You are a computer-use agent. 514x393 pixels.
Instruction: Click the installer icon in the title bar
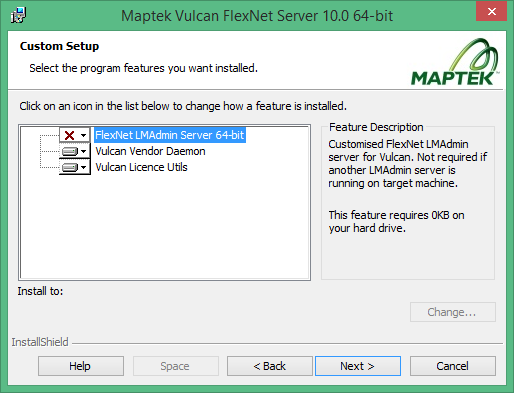pyautogui.click(x=18, y=15)
